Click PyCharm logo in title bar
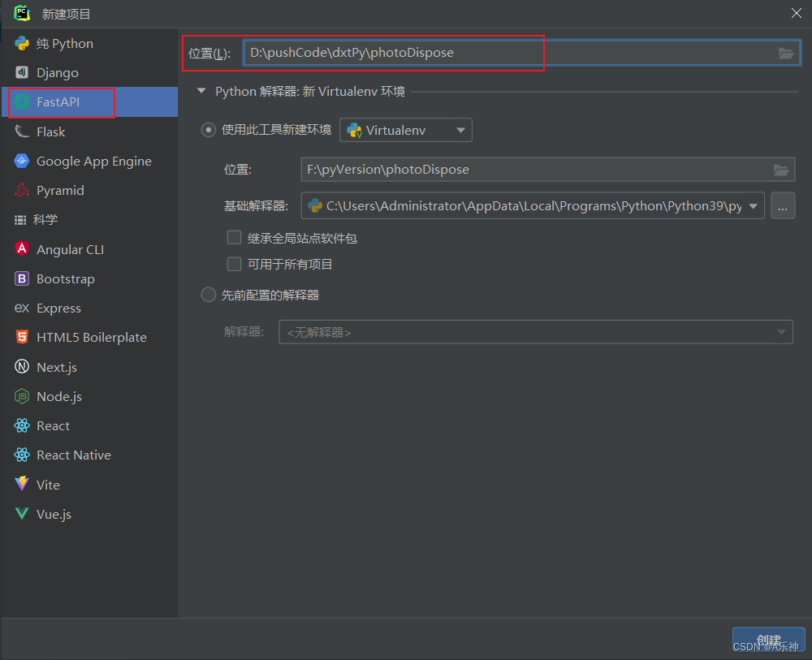The width and height of the screenshot is (812, 660). [x=22, y=13]
